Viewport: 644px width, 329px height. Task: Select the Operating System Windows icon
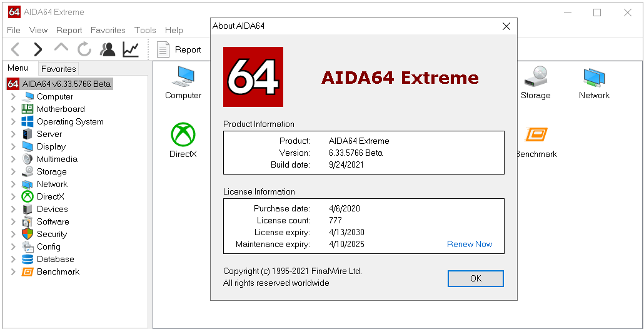click(28, 121)
